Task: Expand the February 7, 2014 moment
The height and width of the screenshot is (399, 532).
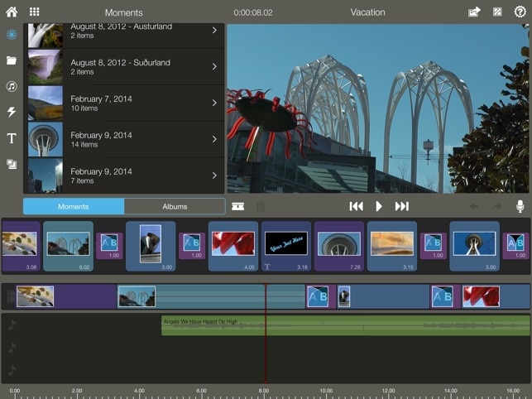Action: [x=124, y=103]
